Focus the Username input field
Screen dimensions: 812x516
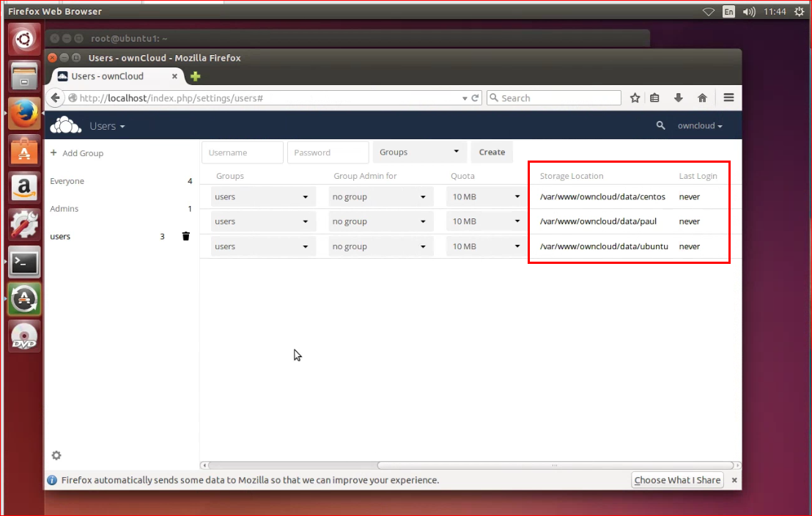[x=243, y=152]
